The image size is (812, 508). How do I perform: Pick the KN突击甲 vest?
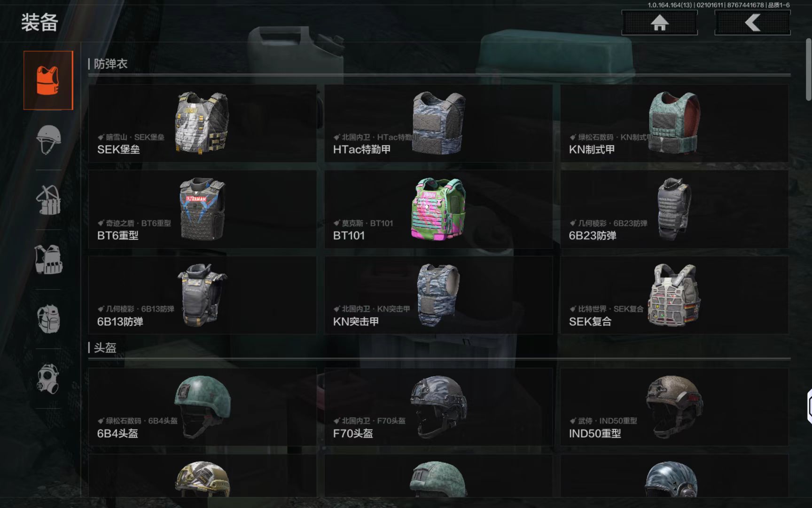coord(438,295)
